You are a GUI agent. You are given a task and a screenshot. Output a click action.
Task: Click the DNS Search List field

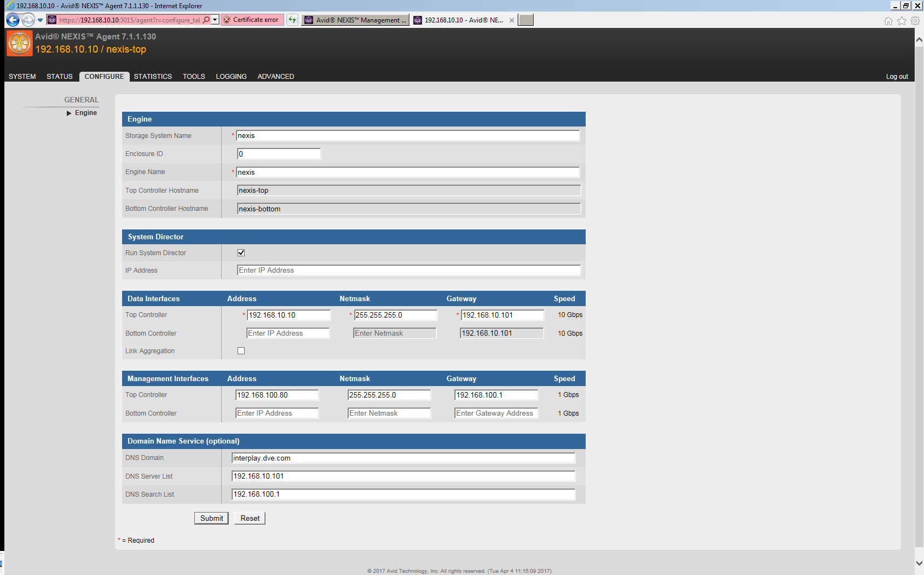403,494
